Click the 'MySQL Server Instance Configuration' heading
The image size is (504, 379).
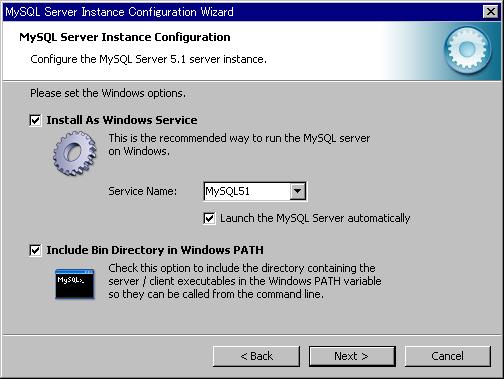pos(125,37)
